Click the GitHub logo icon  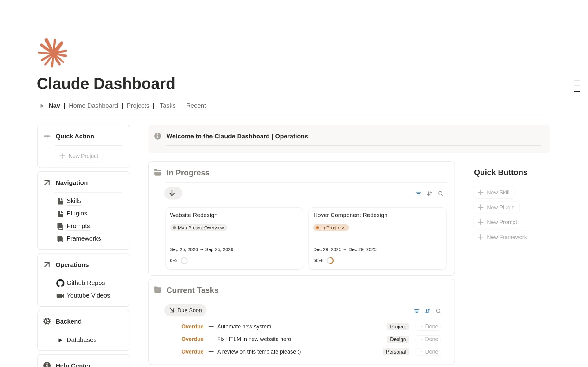click(60, 283)
